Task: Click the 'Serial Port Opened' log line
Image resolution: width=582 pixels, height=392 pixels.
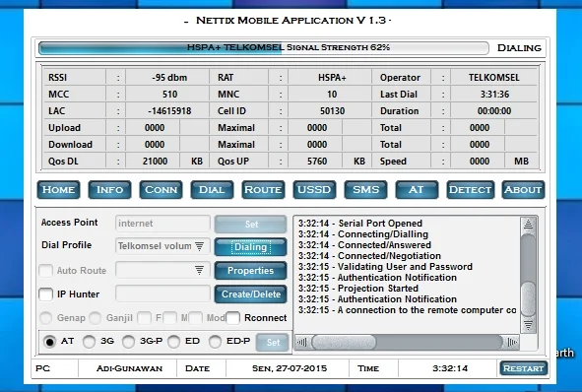Action: tap(360, 224)
